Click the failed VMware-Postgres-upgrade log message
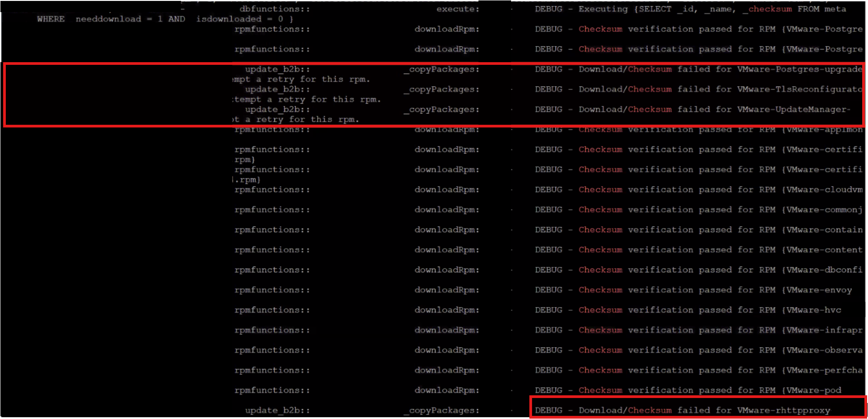The height and width of the screenshot is (419, 868). 720,69
